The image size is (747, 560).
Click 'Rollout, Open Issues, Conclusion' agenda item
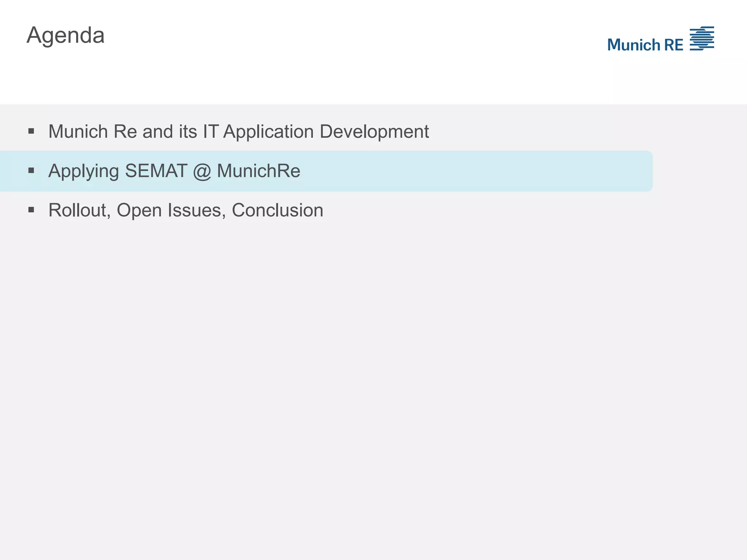[186, 210]
